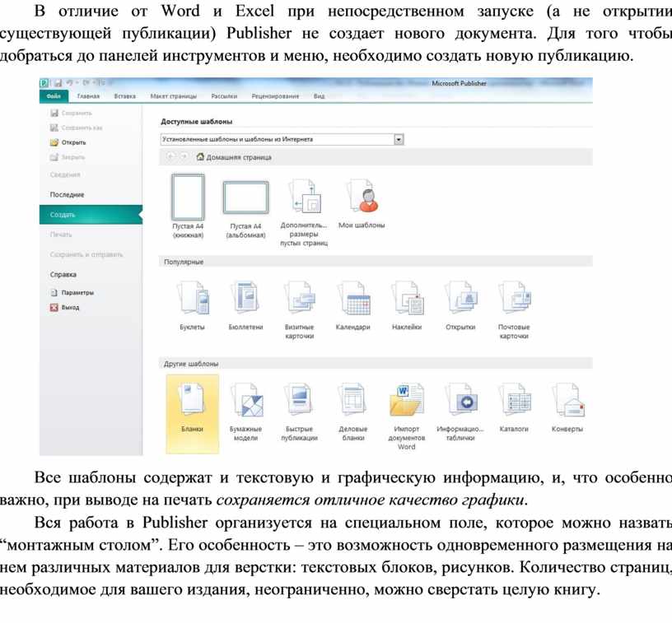
Task: Open Параметры settings
Action: tap(72, 293)
